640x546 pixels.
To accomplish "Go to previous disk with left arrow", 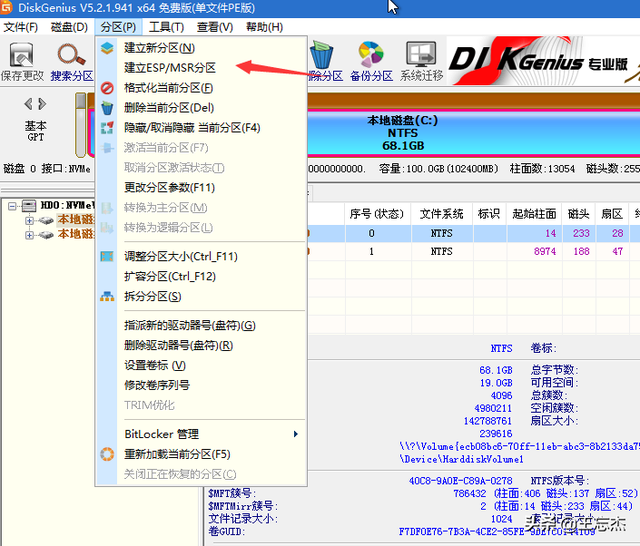I will 28,104.
